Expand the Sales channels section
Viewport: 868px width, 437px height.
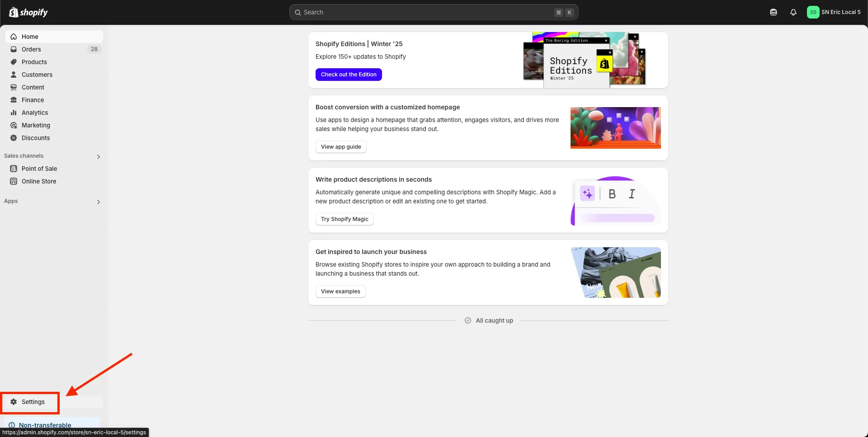[x=99, y=156]
